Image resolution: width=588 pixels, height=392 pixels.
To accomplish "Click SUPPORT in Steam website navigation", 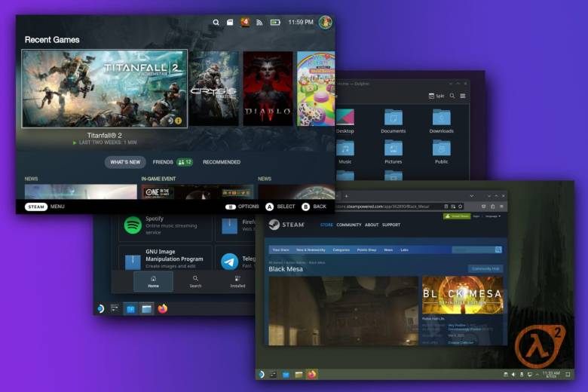I will (391, 225).
